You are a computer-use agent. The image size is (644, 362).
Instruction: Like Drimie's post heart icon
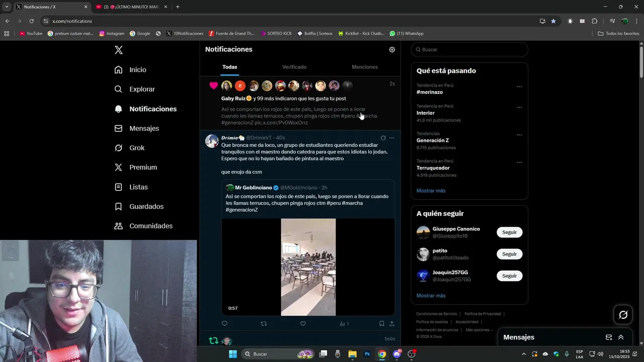click(x=303, y=324)
